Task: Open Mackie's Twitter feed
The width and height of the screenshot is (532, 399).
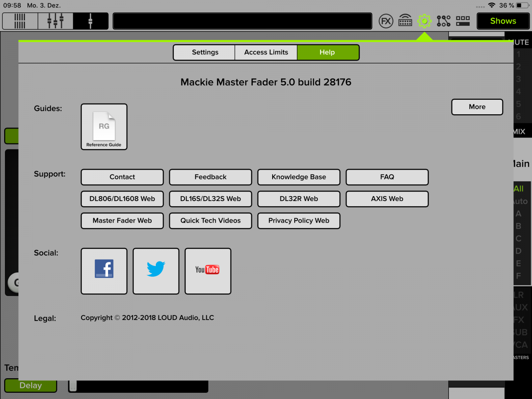Action: (156, 271)
